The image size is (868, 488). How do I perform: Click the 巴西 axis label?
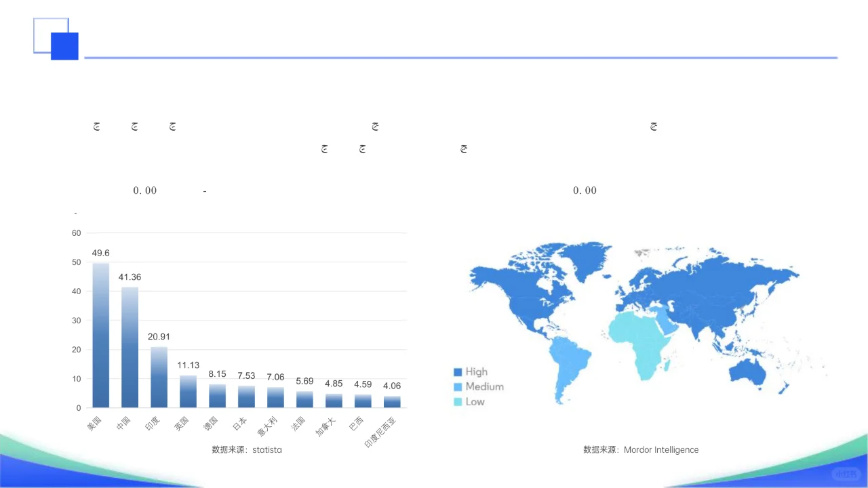(357, 424)
